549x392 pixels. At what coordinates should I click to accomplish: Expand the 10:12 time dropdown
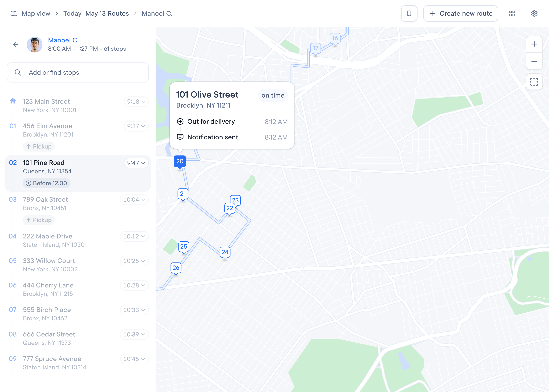coord(134,236)
